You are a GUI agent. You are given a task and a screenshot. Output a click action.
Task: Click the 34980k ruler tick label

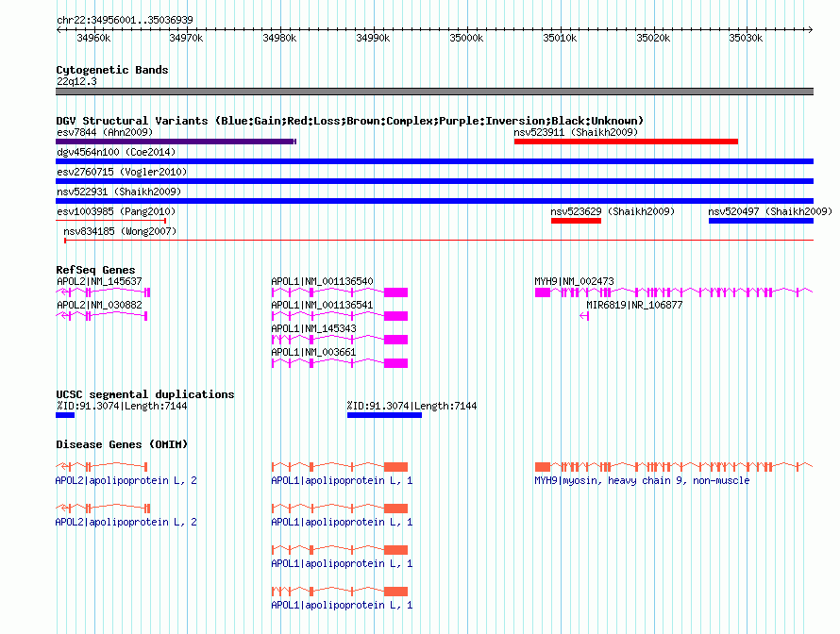point(279,38)
